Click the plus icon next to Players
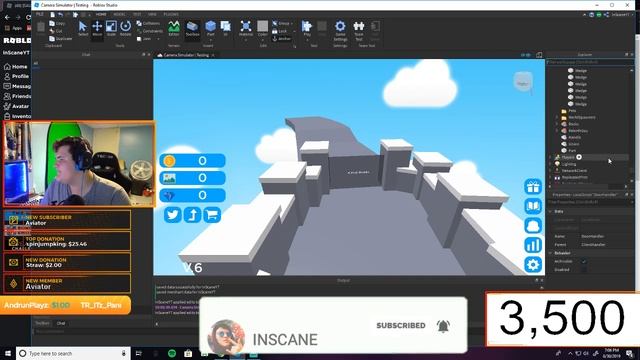 pos(579,157)
